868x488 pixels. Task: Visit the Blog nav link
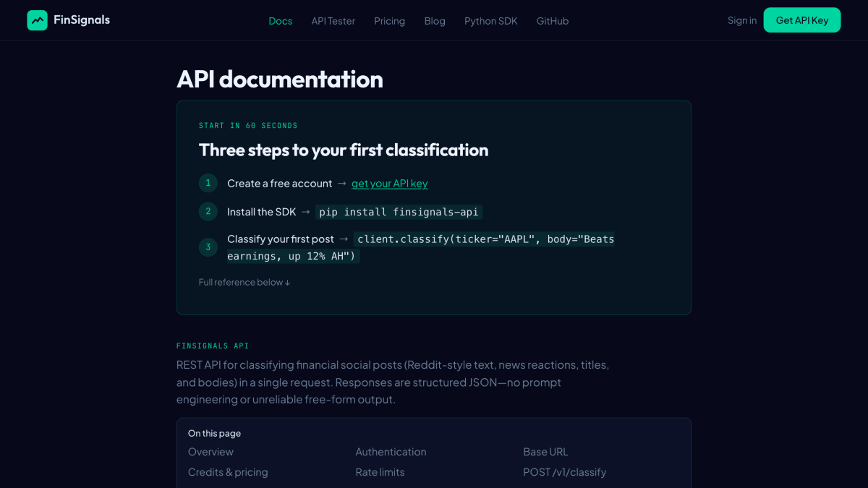tap(435, 21)
